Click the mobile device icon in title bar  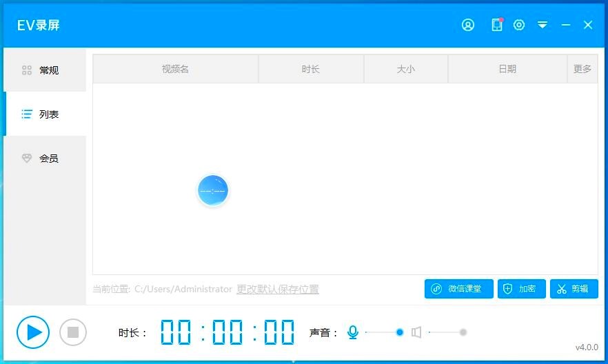pos(496,25)
